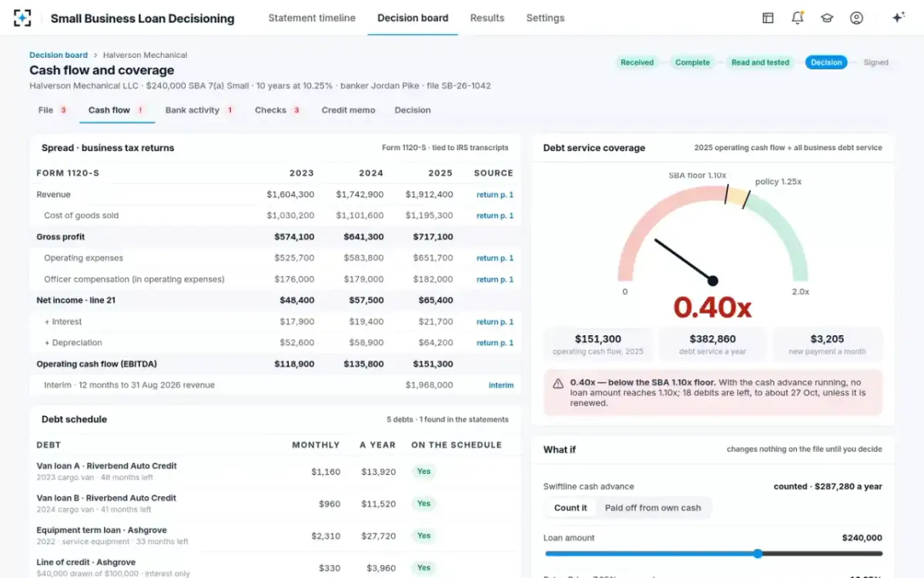
Task: Open the File sub-tab
Action: [53, 110]
